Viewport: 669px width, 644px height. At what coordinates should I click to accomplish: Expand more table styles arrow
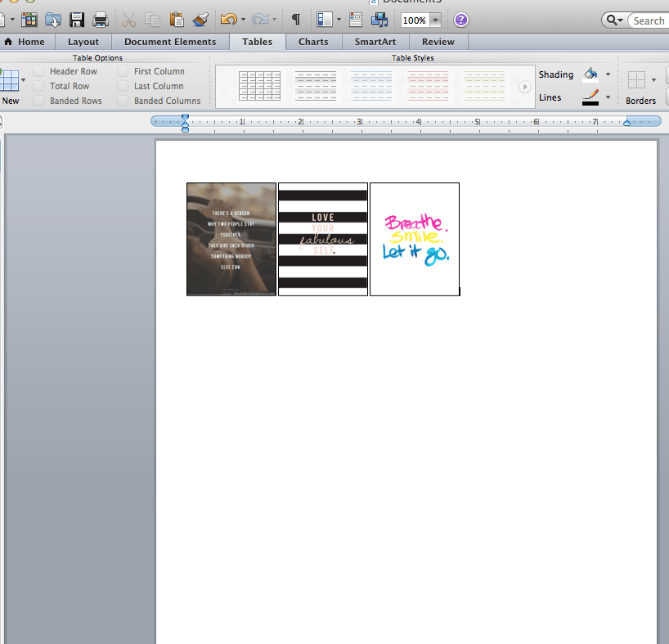[525, 87]
